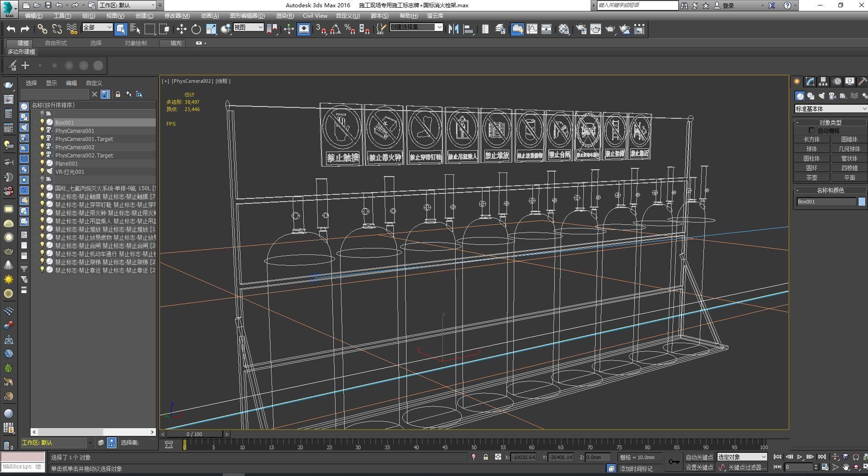This screenshot has width=868, height=476.
Task: Open Time Configuration dialog
Action: [825, 467]
